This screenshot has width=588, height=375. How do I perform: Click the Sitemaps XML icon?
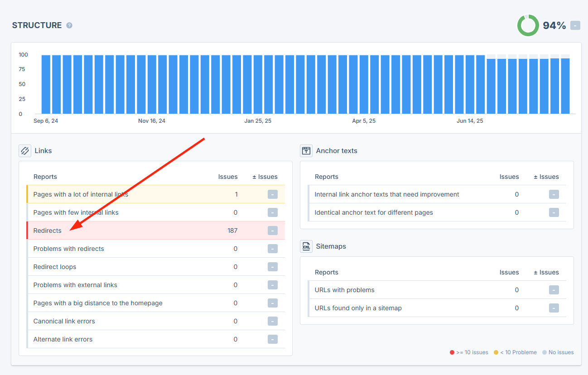coord(306,246)
